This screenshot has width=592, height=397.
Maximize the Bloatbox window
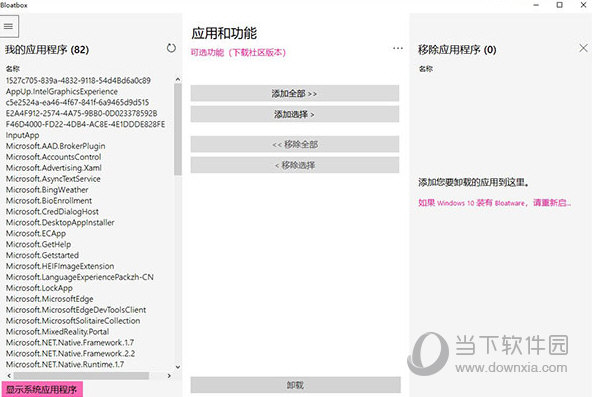point(560,5)
